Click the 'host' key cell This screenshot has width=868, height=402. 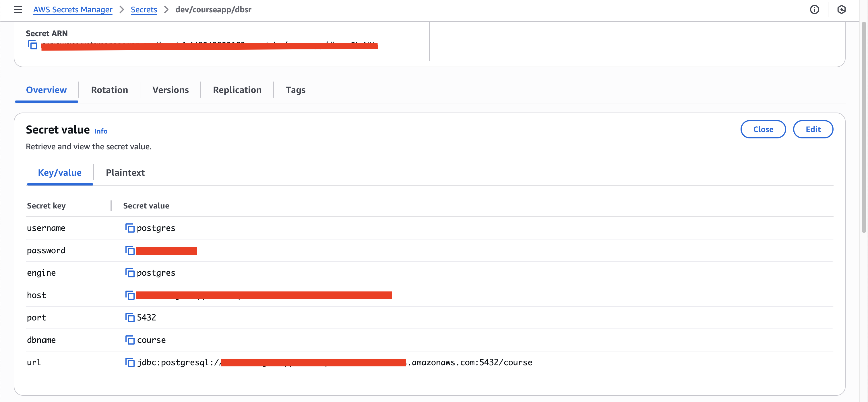36,295
